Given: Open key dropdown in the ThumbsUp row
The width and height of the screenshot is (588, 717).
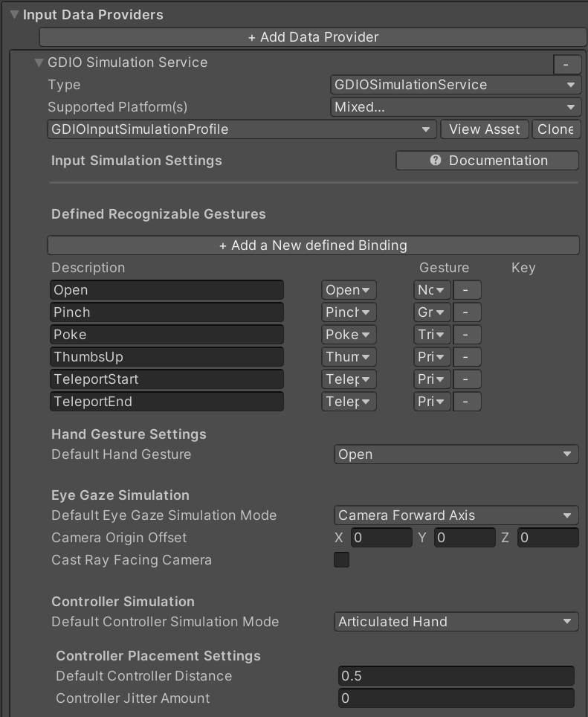Looking at the screenshot, I should pyautogui.click(x=432, y=357).
